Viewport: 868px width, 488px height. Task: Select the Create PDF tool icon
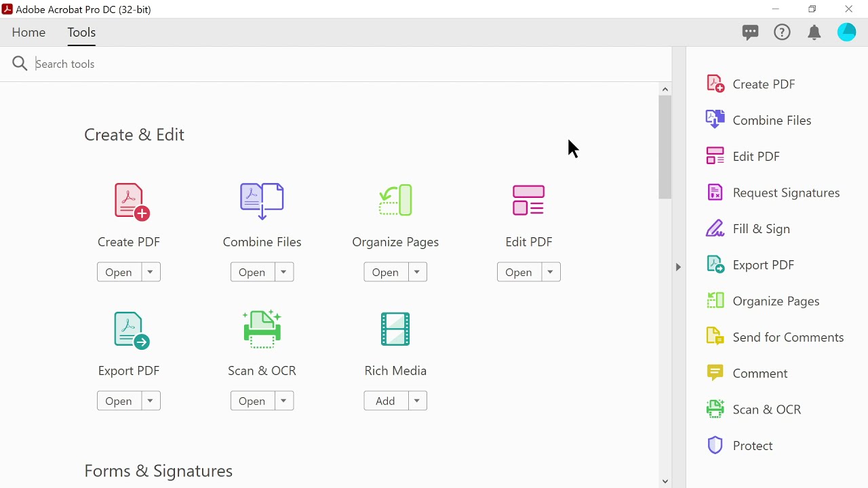(129, 201)
